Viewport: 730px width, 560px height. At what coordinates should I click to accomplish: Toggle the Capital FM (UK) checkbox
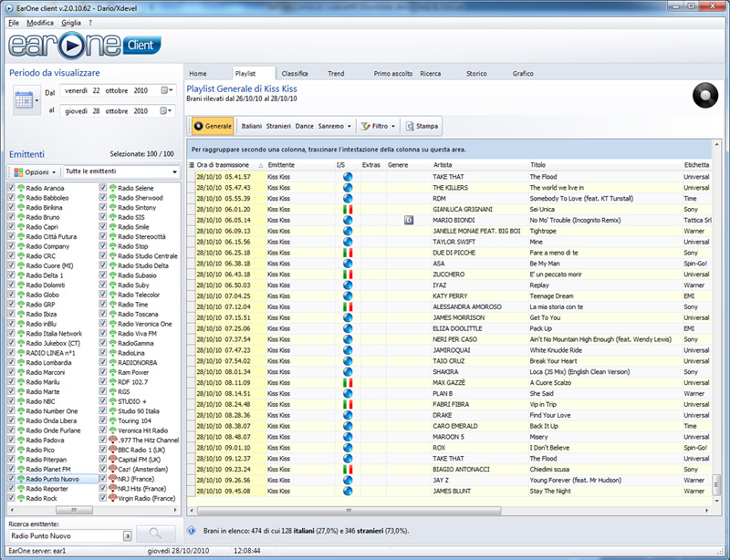point(103,460)
